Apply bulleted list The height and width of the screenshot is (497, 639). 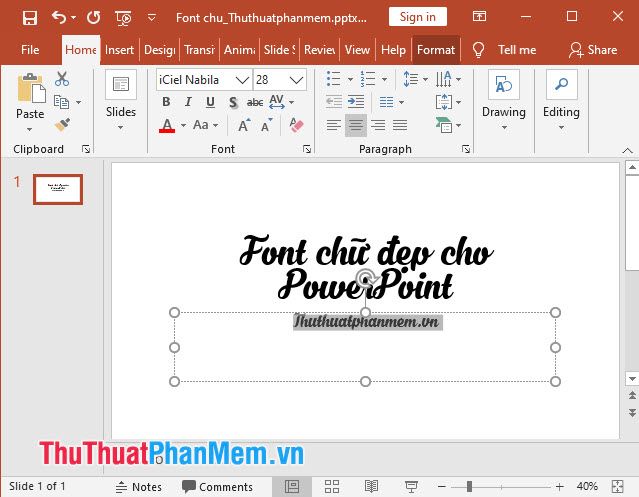(x=333, y=79)
